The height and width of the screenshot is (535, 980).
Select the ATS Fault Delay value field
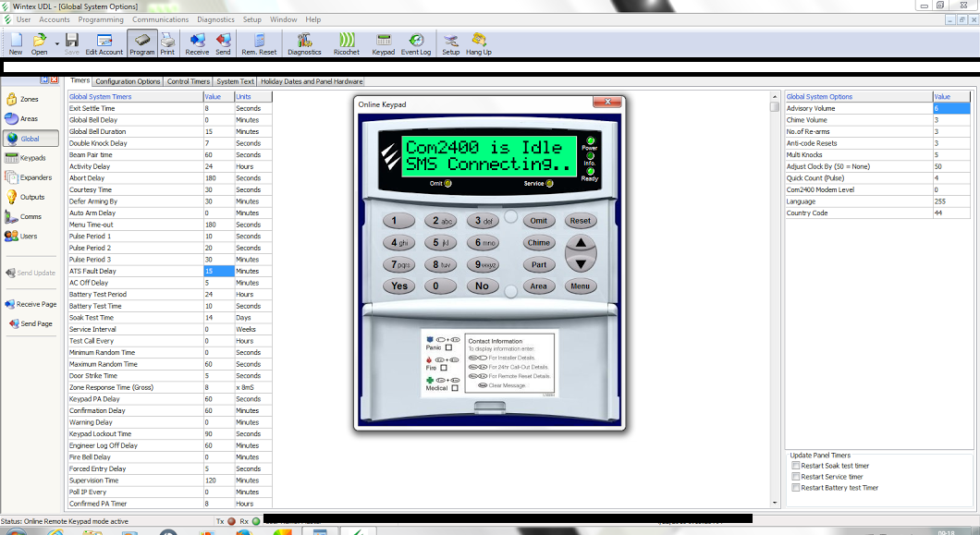[217, 272]
